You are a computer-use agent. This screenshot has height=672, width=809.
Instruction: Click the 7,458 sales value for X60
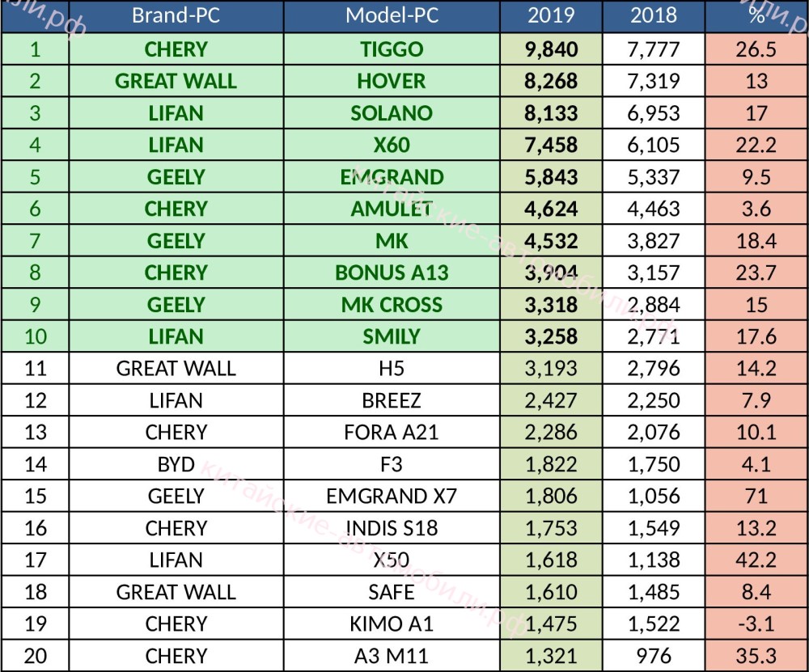[551, 145]
